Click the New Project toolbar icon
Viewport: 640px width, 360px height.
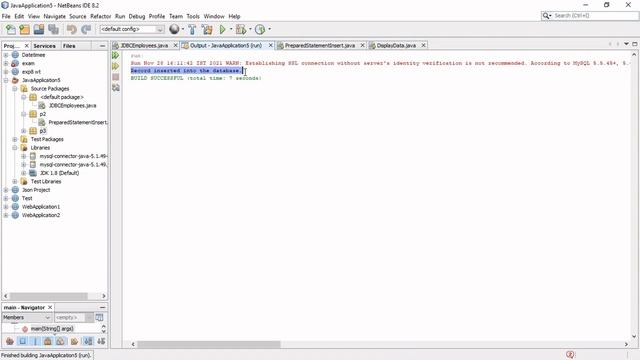[25, 29]
